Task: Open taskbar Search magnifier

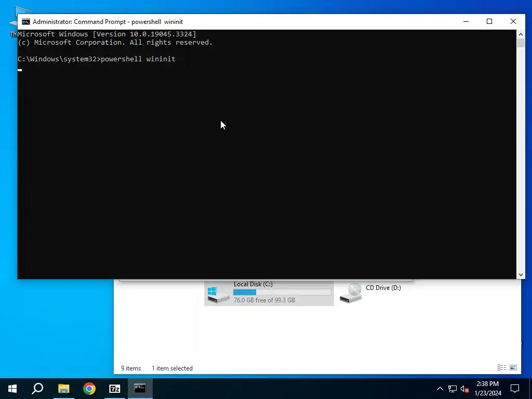Action: pyautogui.click(x=37, y=389)
